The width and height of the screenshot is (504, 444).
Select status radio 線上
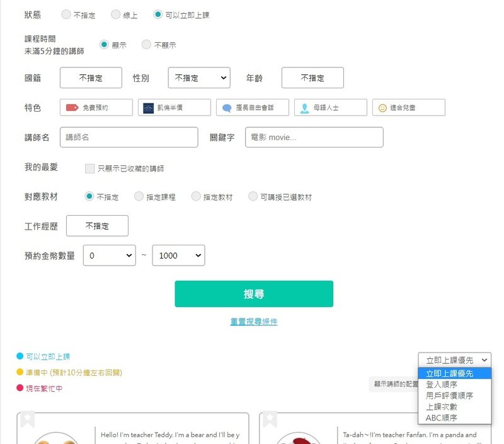coord(116,15)
